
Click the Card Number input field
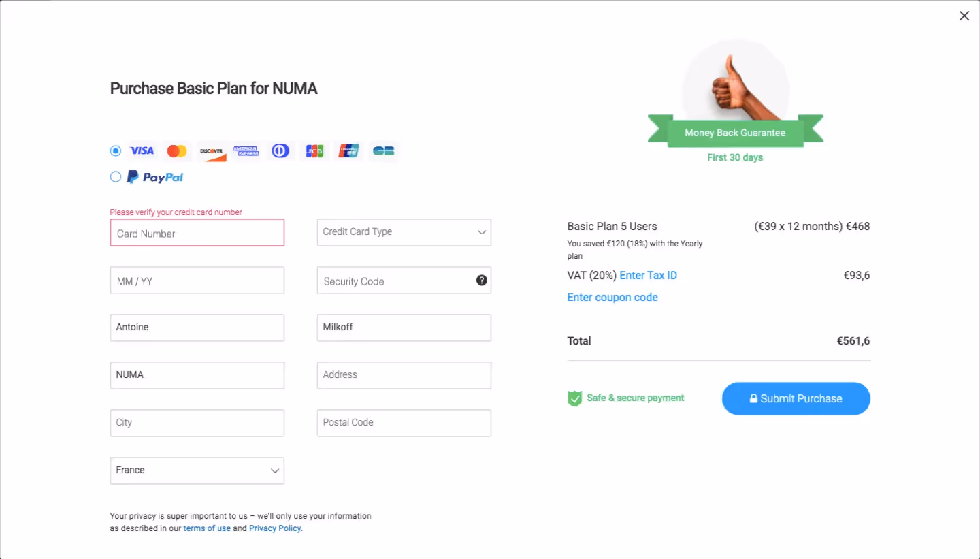(197, 232)
